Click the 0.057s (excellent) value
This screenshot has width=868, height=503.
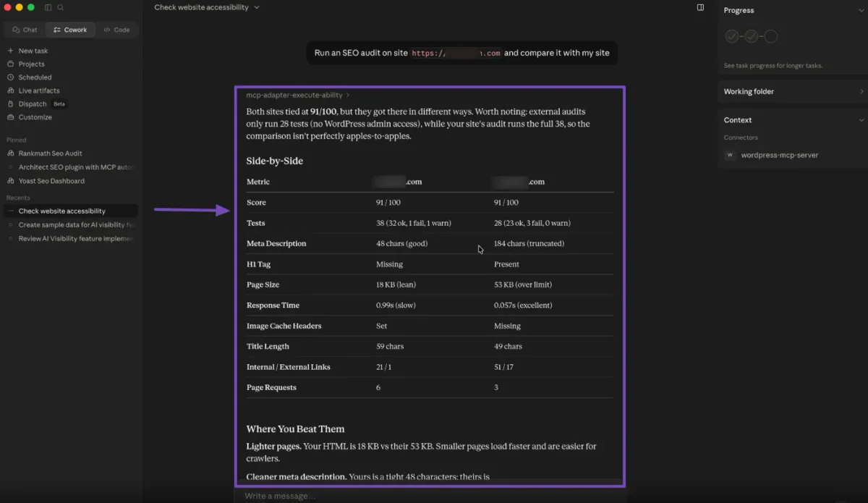523,305
